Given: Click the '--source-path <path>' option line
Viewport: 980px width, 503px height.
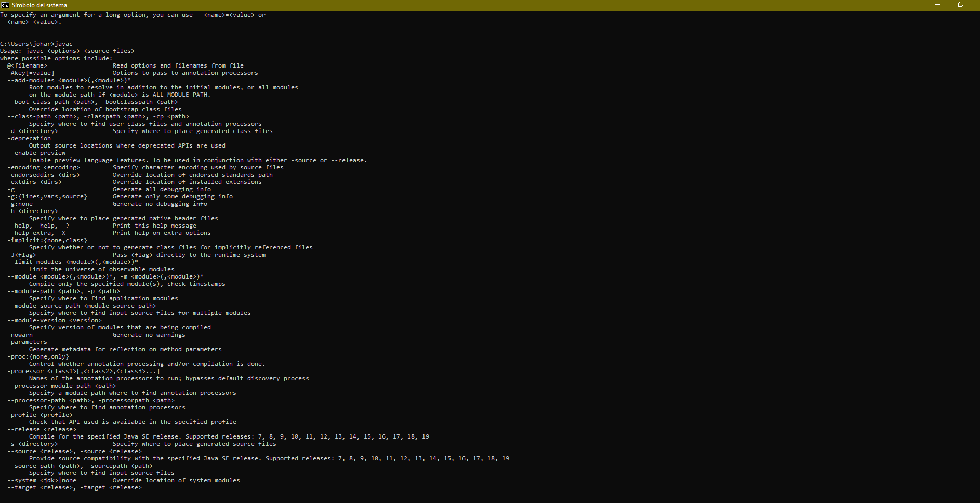Looking at the screenshot, I should click(x=80, y=466).
